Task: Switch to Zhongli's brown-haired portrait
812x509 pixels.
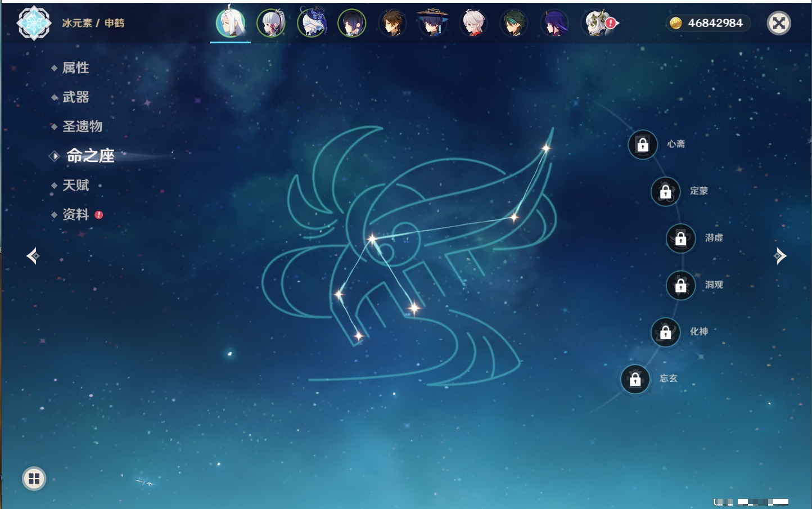Action: (x=393, y=24)
